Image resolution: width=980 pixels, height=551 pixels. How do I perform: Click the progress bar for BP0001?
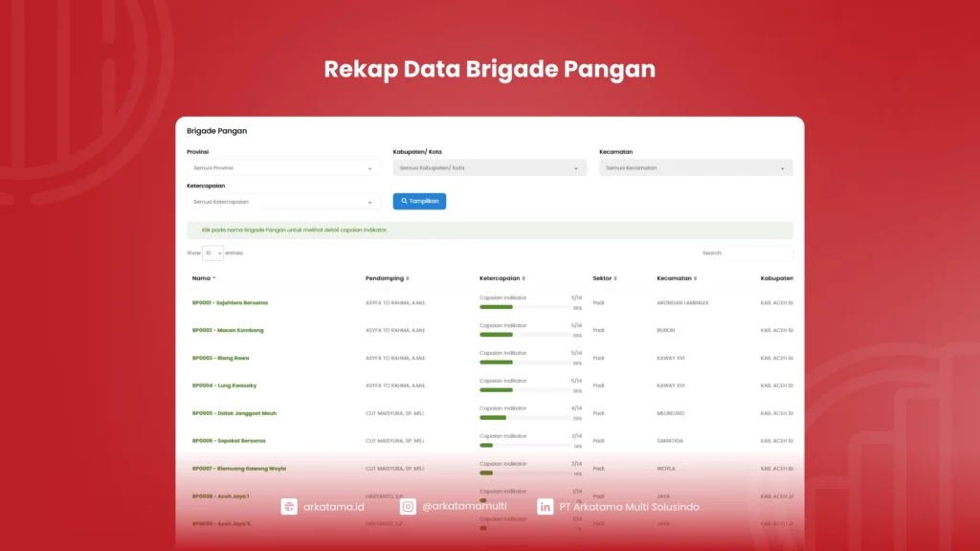click(x=525, y=307)
